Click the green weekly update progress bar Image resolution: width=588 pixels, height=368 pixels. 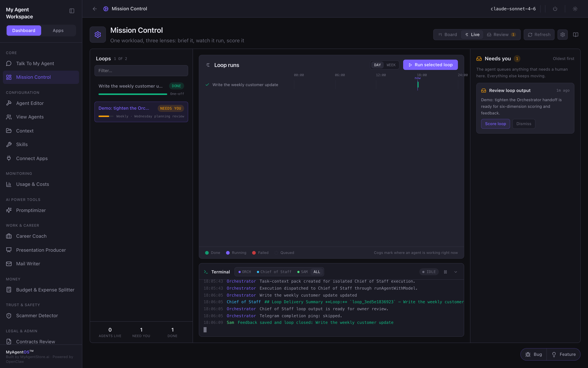coord(133,94)
